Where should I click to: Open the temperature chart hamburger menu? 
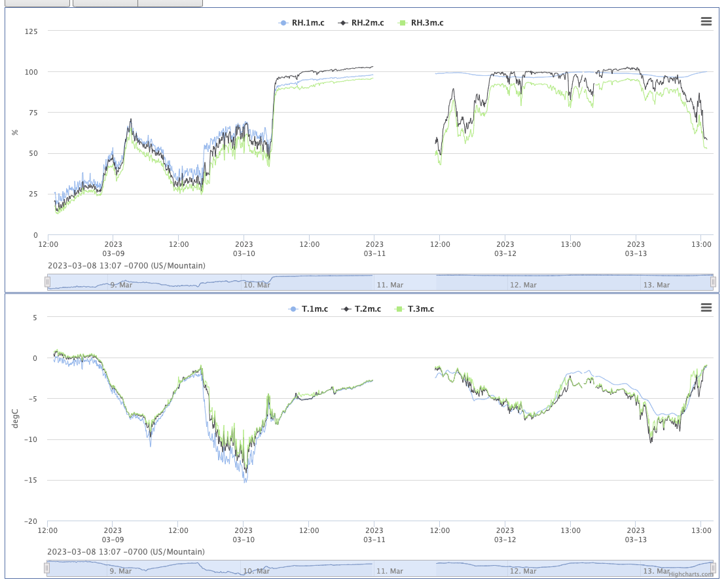coord(706,308)
